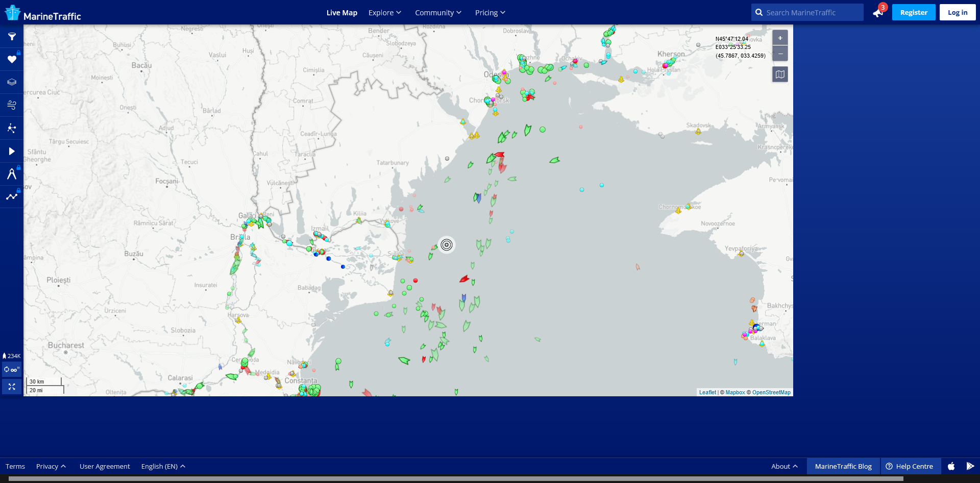Expand the About footer menu

[785, 466]
